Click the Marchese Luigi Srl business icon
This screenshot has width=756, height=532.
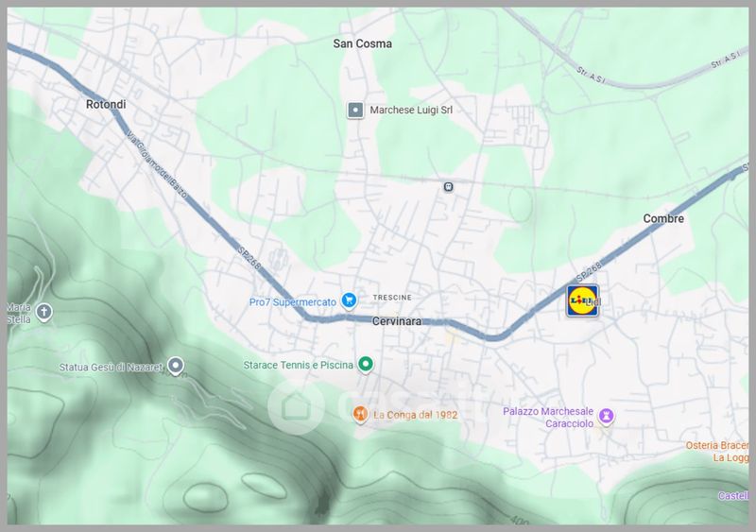click(x=355, y=110)
